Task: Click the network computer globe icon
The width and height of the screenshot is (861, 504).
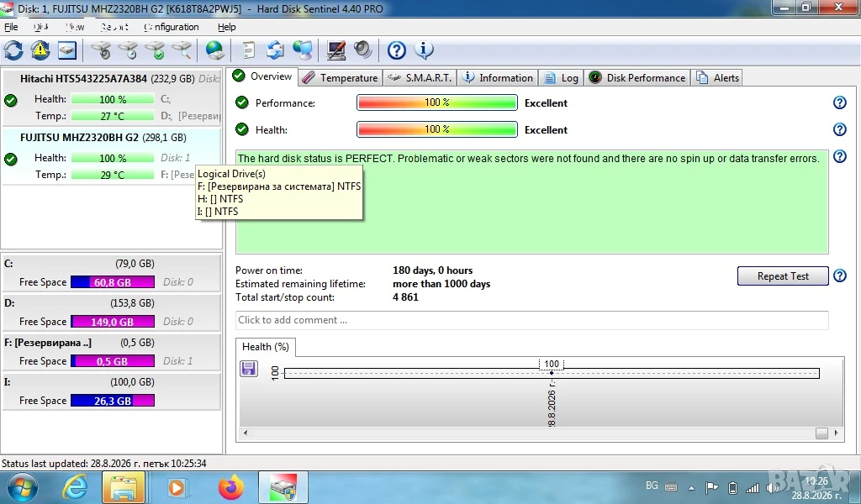Action: 303,50
